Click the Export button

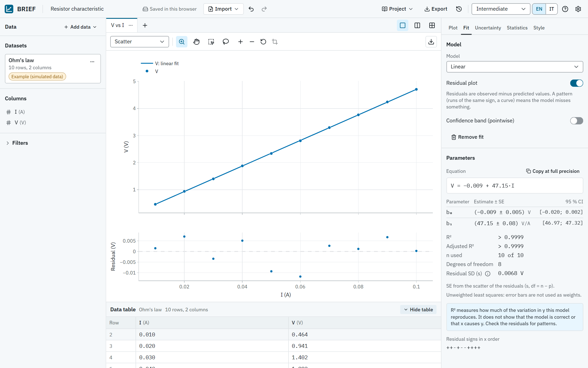click(436, 9)
